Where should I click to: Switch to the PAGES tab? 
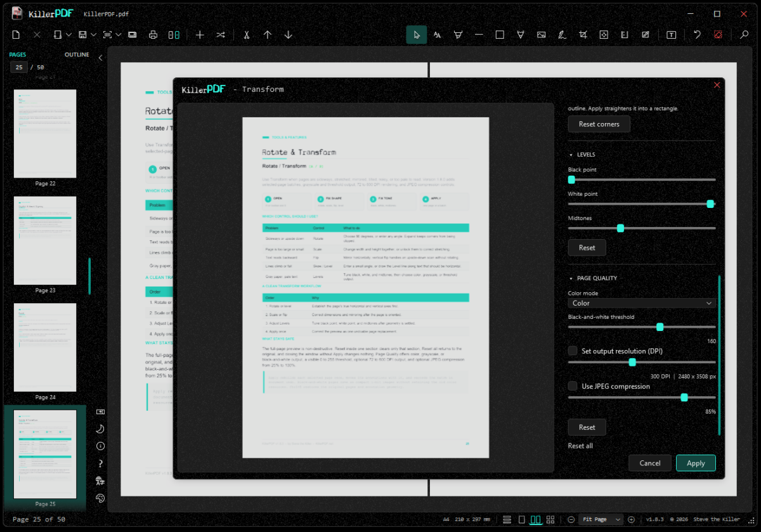coord(18,55)
